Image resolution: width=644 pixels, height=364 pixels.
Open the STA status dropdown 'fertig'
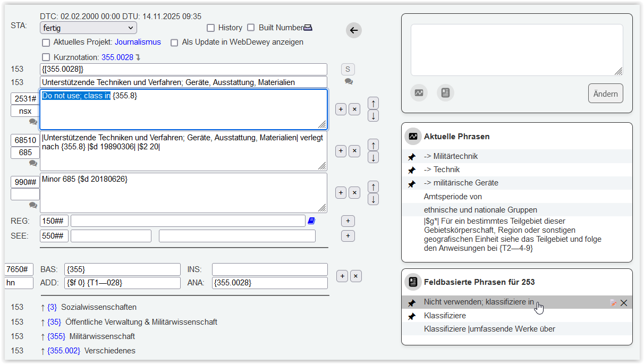[88, 28]
